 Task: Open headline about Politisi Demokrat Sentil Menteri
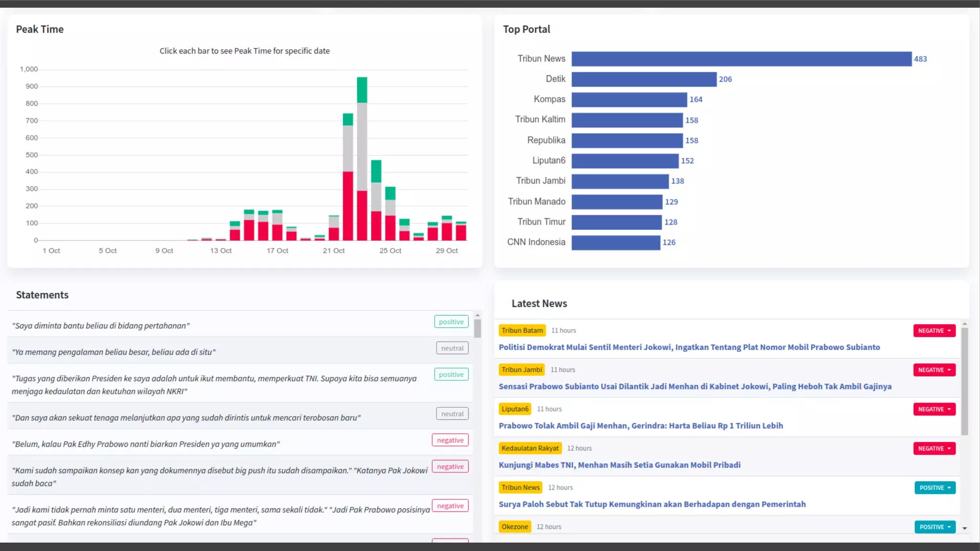689,347
